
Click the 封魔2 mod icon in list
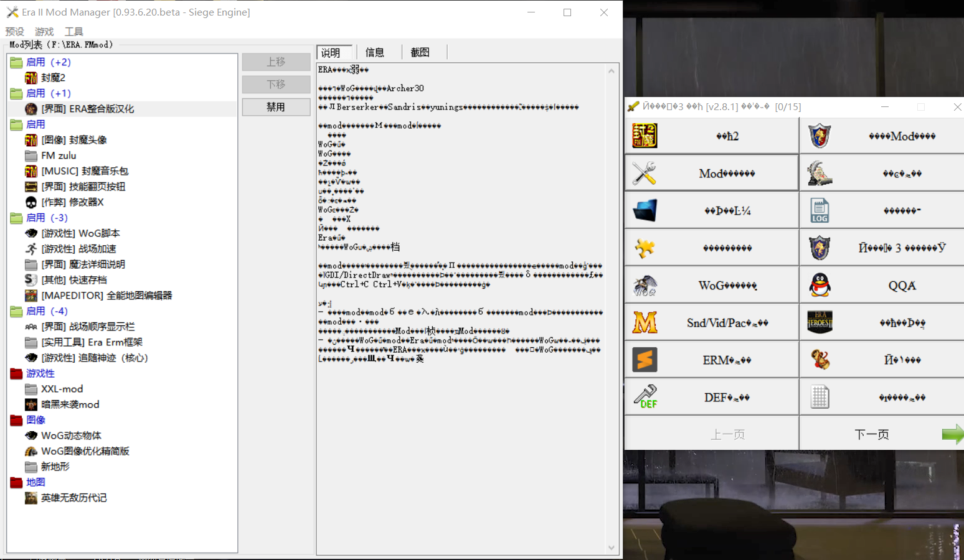(31, 78)
